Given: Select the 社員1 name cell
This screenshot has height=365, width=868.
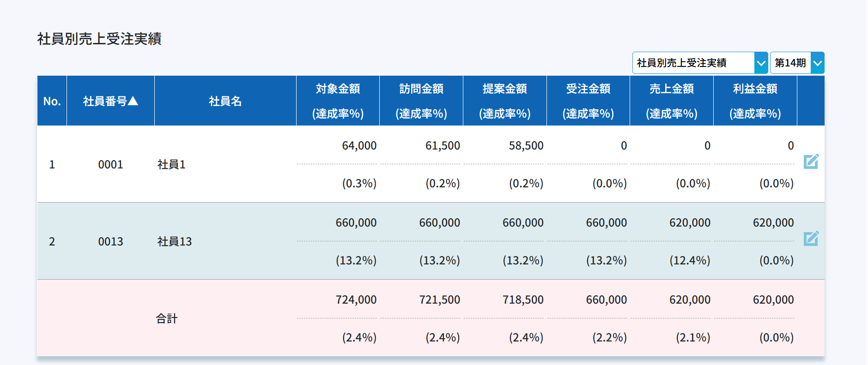Looking at the screenshot, I should coord(171,165).
